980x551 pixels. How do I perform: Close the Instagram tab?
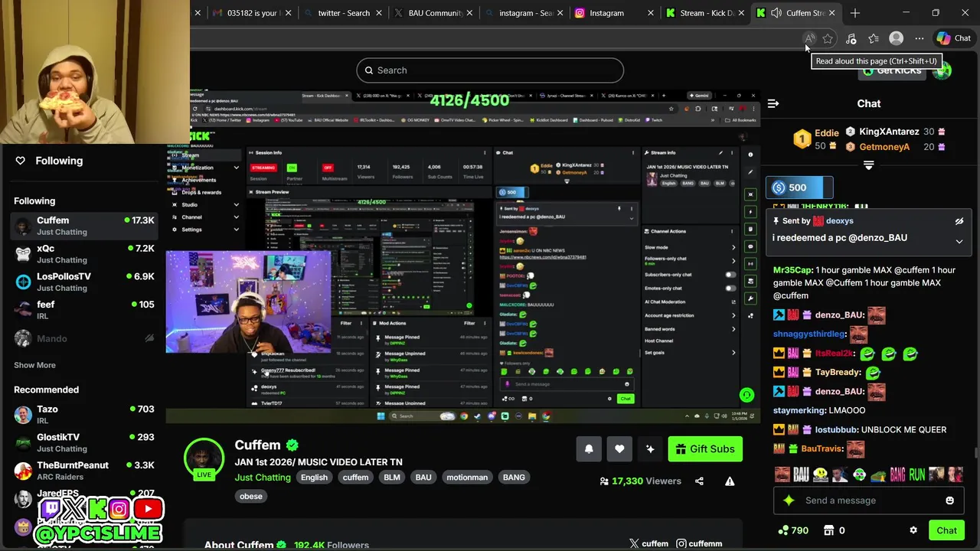tap(651, 13)
